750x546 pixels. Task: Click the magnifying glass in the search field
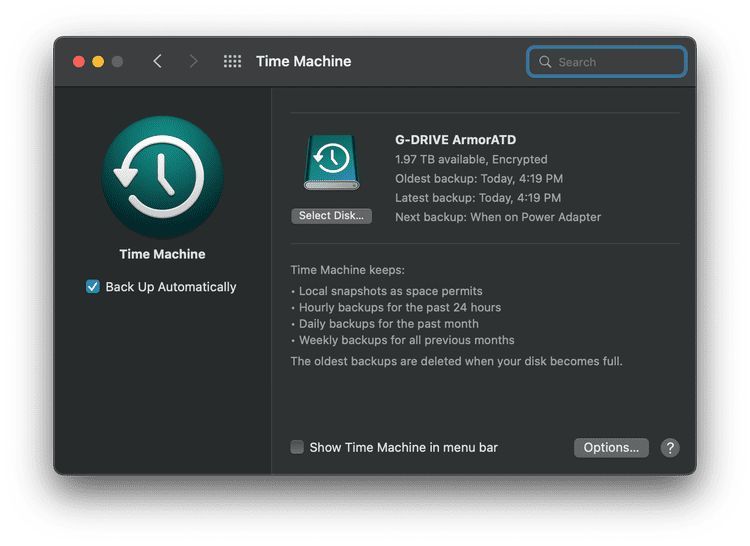(x=545, y=62)
